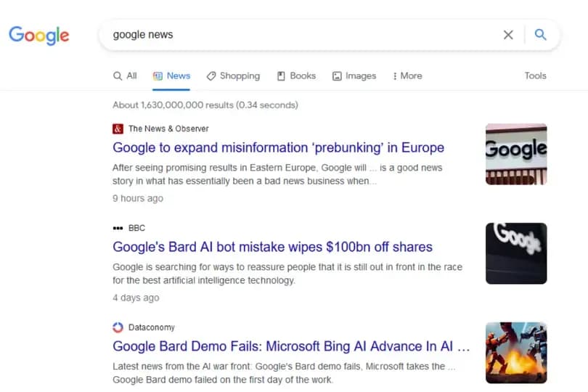Viewport: 588px width, 392px height.
Task: Open the Books results tab
Action: (296, 75)
